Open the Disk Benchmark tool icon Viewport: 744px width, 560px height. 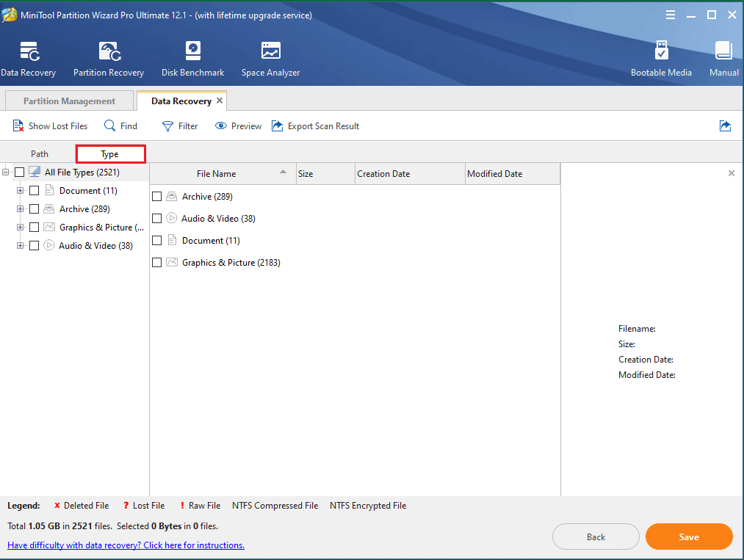192,51
